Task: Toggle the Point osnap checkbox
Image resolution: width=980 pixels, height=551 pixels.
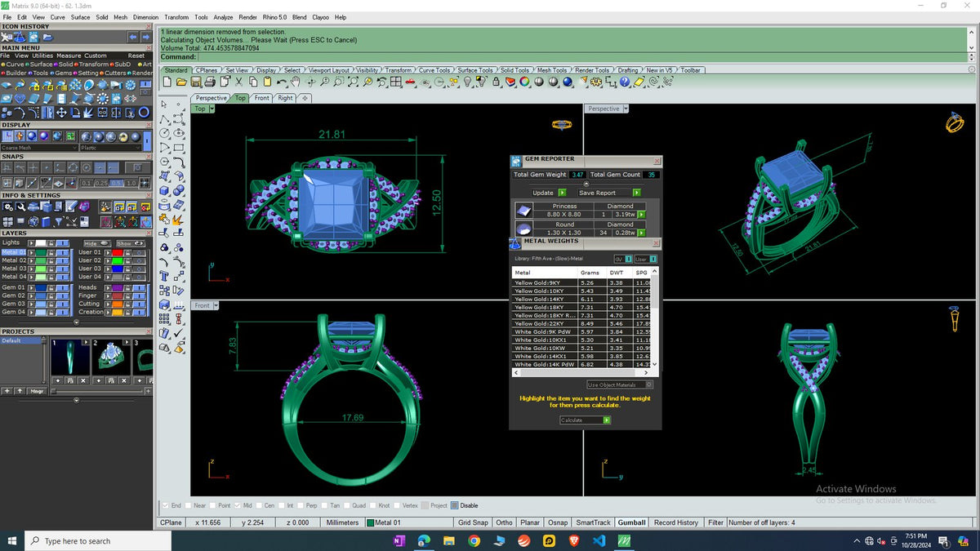Action: click(x=212, y=505)
